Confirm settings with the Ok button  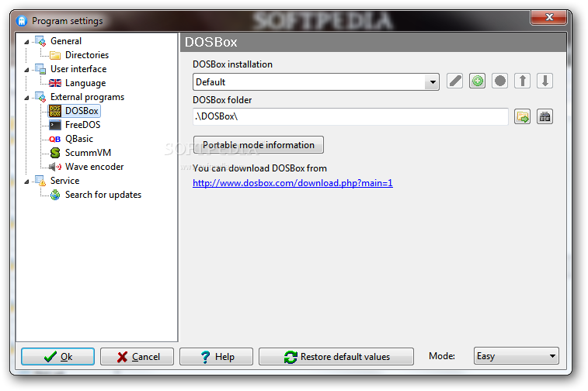coord(57,357)
